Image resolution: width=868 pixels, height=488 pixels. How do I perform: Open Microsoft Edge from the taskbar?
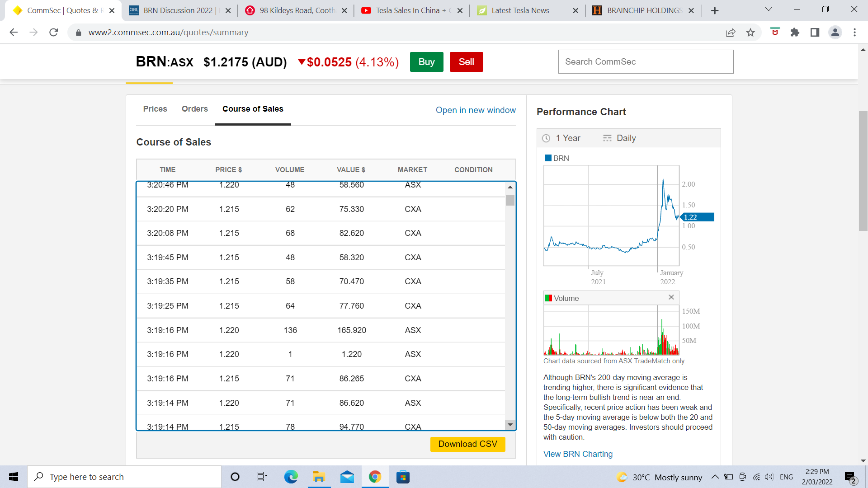tap(291, 477)
